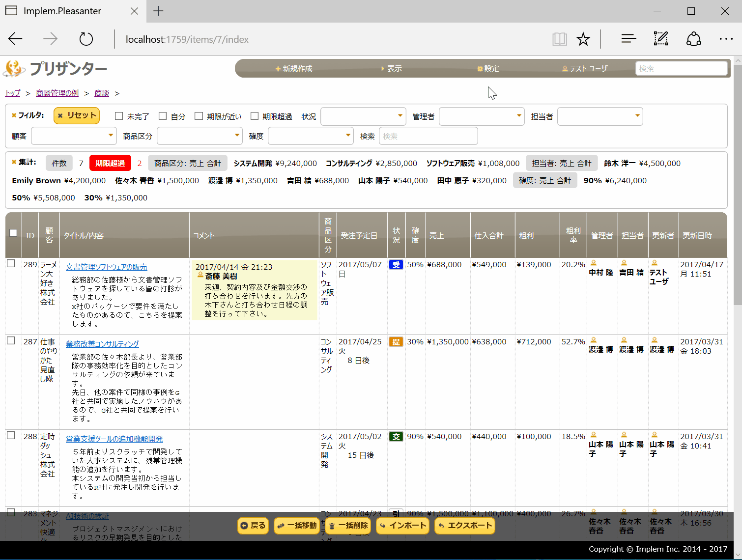Image resolution: width=742 pixels, height=560 pixels.
Task: Open the 新規作成 menu
Action: coord(294,69)
